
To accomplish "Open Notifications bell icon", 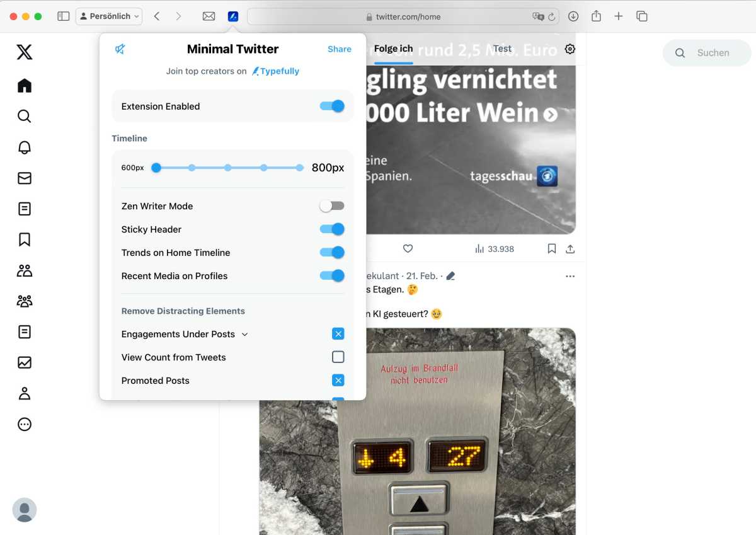I will [25, 147].
